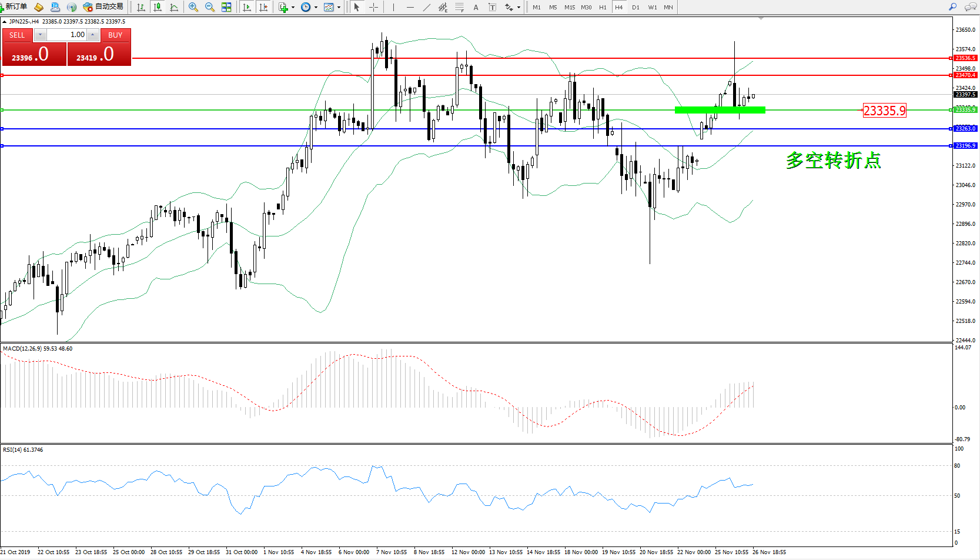Click the BUY button
Image resolution: width=980 pixels, height=560 pixels.
coord(115,35)
